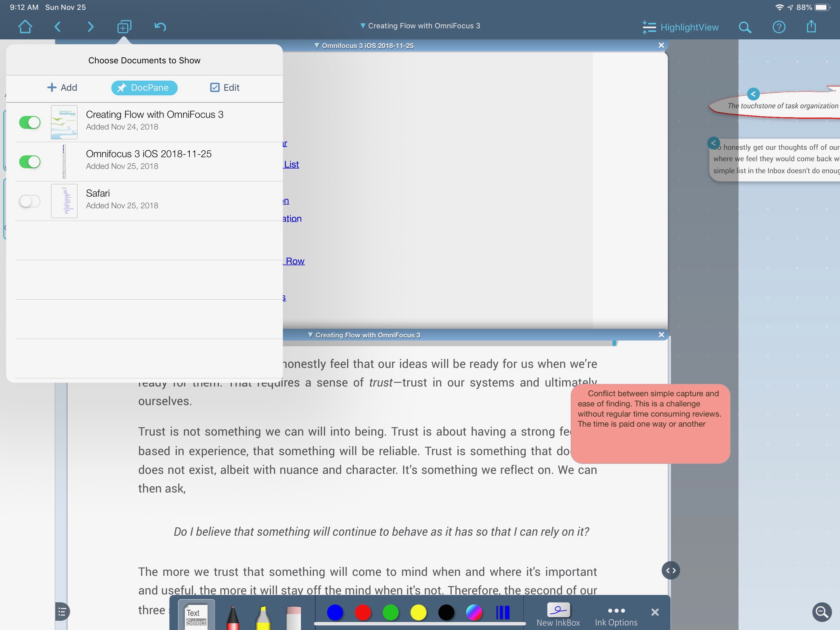The height and width of the screenshot is (630, 840).
Task: Check battery status icon
Action: point(823,7)
